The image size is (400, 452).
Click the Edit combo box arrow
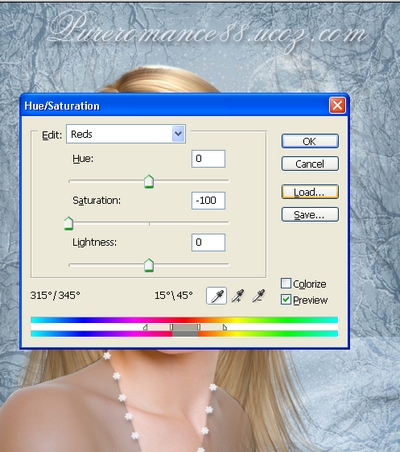coord(178,134)
